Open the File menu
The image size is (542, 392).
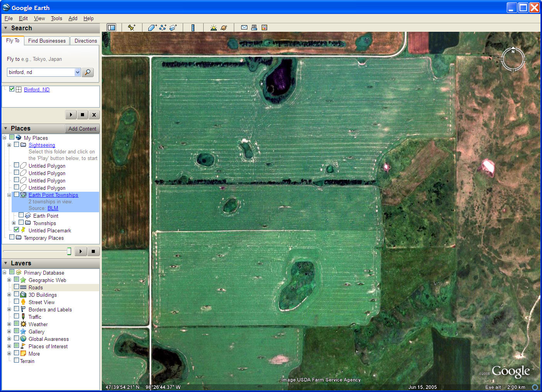click(9, 18)
